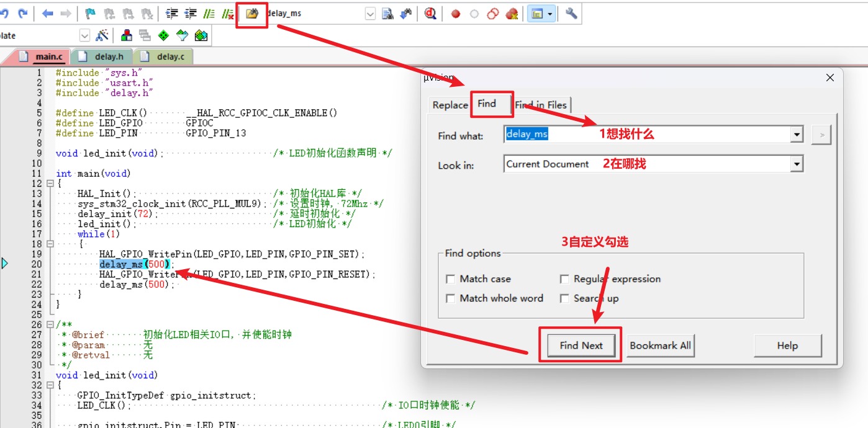Navigate forwards with the right arrow

click(x=65, y=13)
